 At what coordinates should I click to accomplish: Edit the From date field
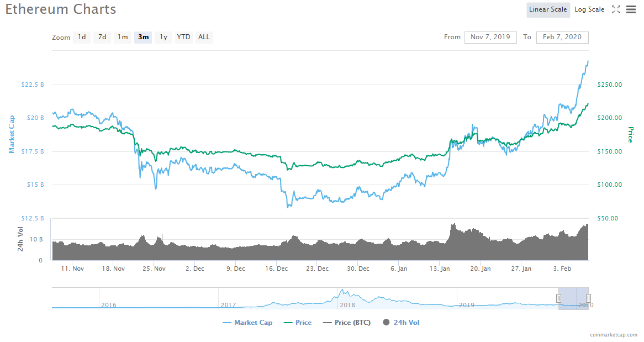tap(490, 37)
